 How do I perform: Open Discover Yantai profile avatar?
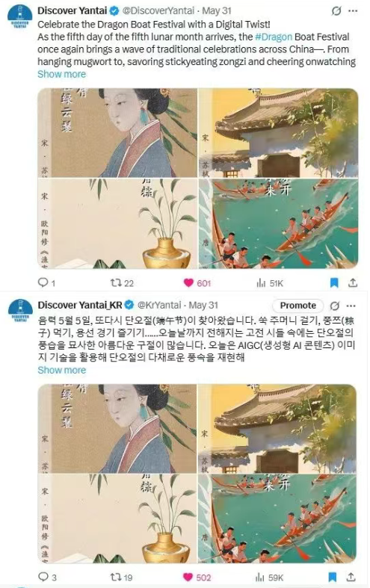20,17
